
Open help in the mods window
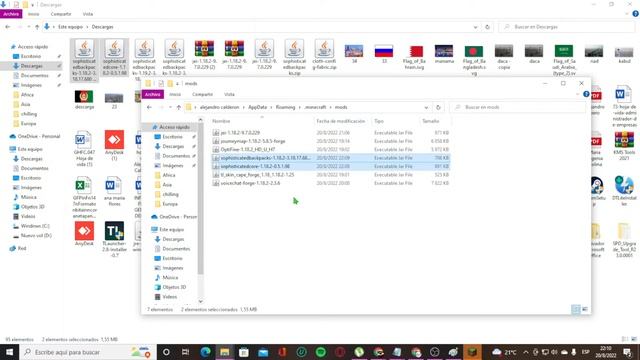(x=586, y=94)
